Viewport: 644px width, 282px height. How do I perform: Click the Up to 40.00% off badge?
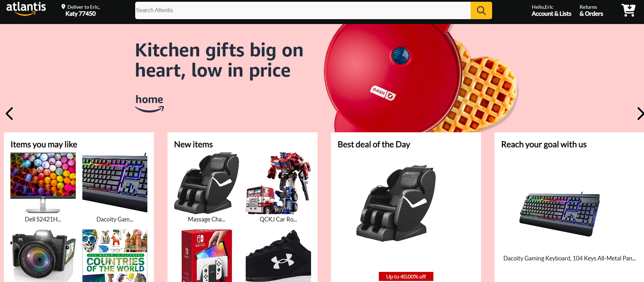click(406, 276)
